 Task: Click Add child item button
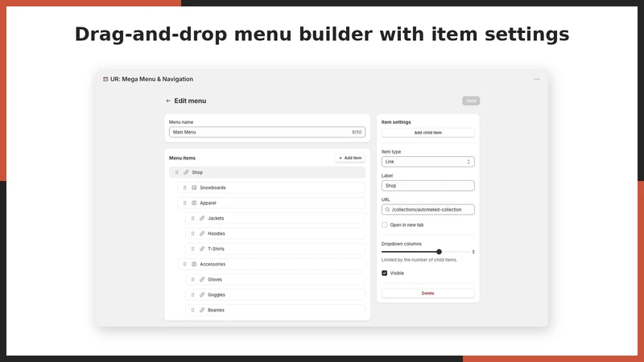[428, 133]
